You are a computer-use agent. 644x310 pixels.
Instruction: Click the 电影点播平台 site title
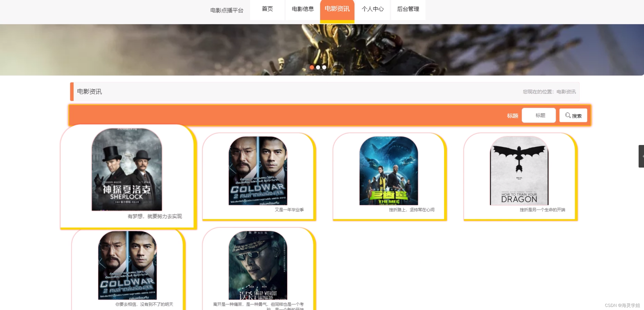point(227,11)
